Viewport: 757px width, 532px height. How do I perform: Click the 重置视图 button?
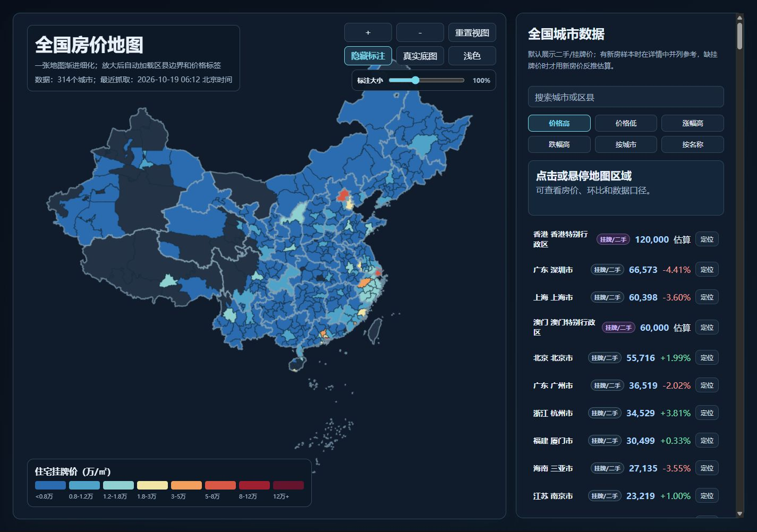click(x=472, y=32)
